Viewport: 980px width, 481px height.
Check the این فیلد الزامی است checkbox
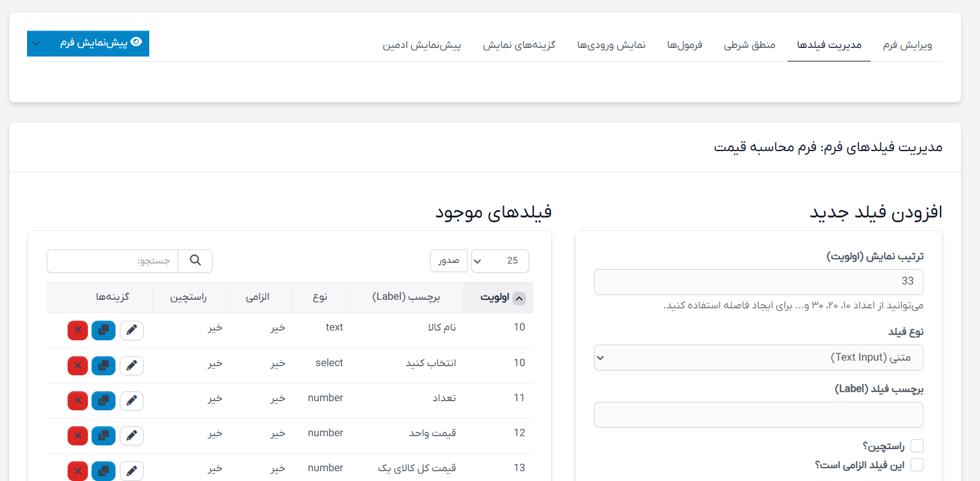[917, 464]
